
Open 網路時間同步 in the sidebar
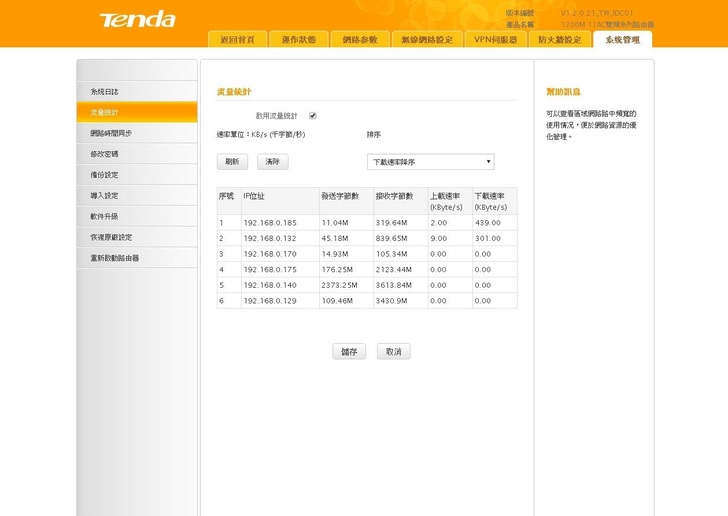(136, 133)
